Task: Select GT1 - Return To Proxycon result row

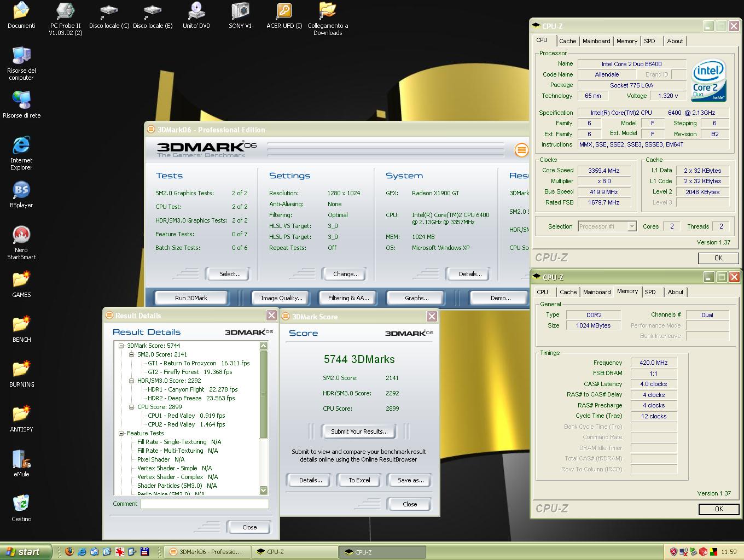Action: 199,363
